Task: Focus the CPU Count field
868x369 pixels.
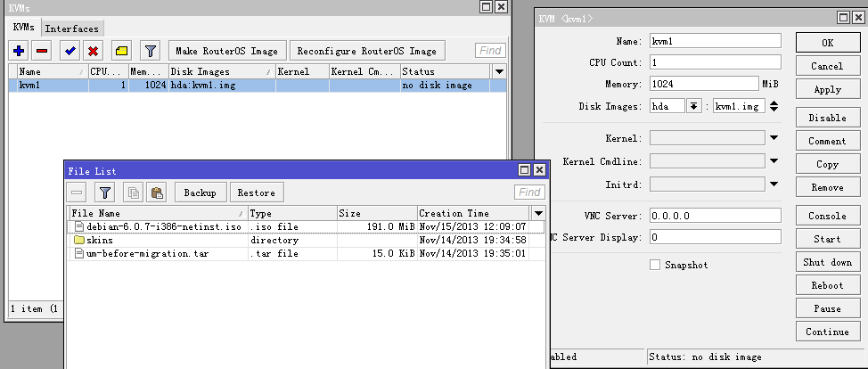Action: point(716,62)
